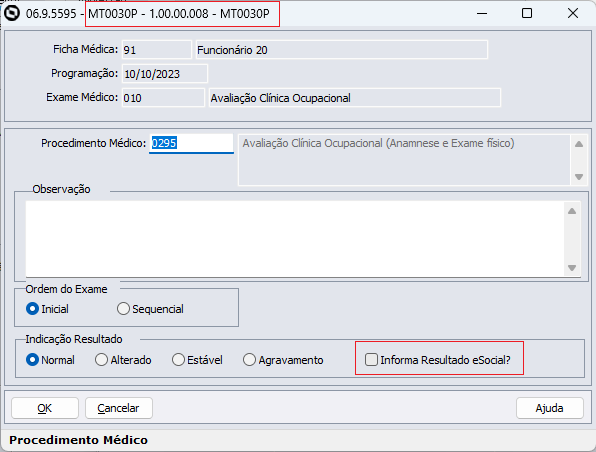Maximize the MT0030P window

click(x=527, y=13)
